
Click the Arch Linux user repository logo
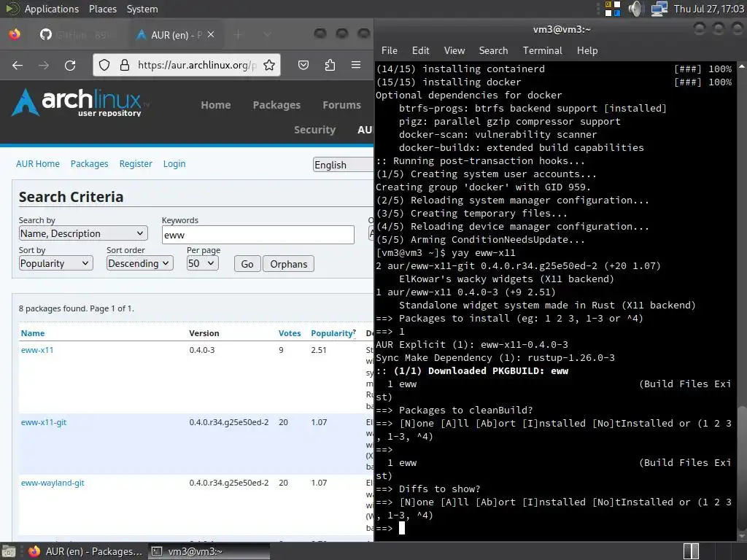(80, 102)
